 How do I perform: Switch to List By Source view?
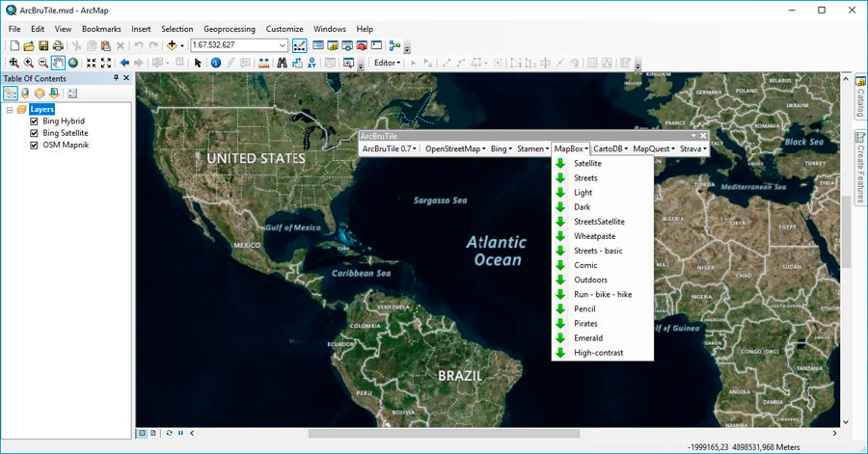pos(25,93)
